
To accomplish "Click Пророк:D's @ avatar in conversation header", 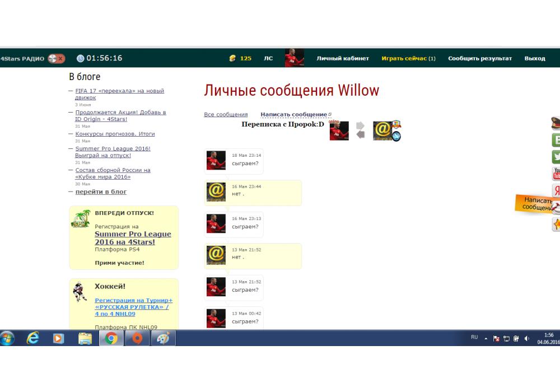I will point(382,130).
